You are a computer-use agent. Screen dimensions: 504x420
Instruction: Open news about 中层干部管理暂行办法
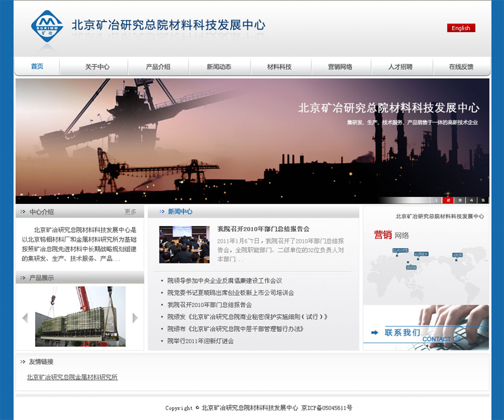pos(235,329)
